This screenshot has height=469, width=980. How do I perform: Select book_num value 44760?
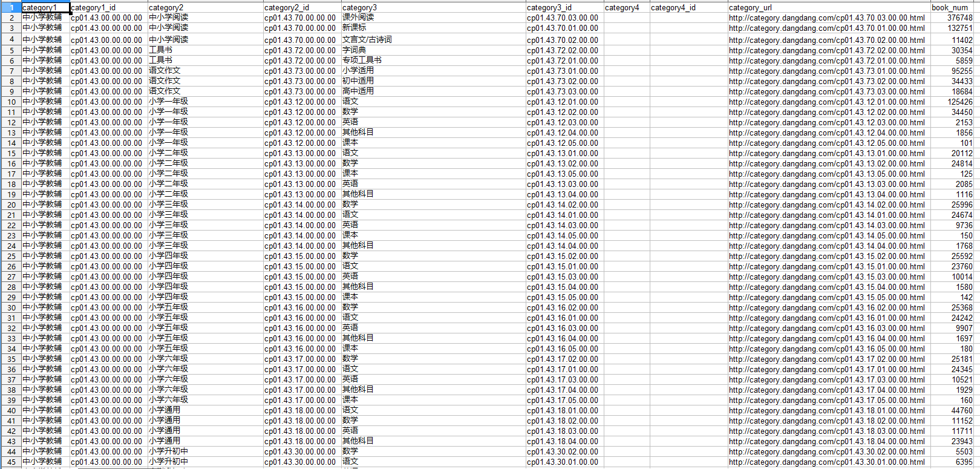click(953, 410)
